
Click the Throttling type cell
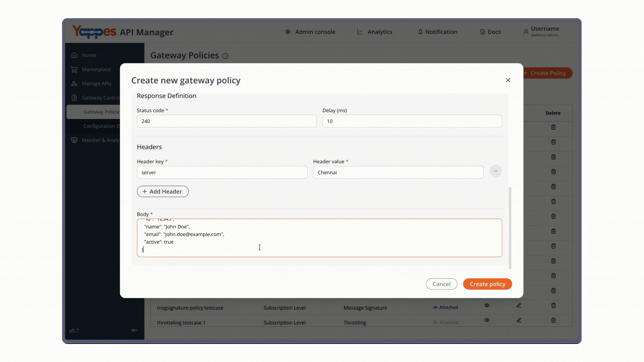[x=355, y=322]
